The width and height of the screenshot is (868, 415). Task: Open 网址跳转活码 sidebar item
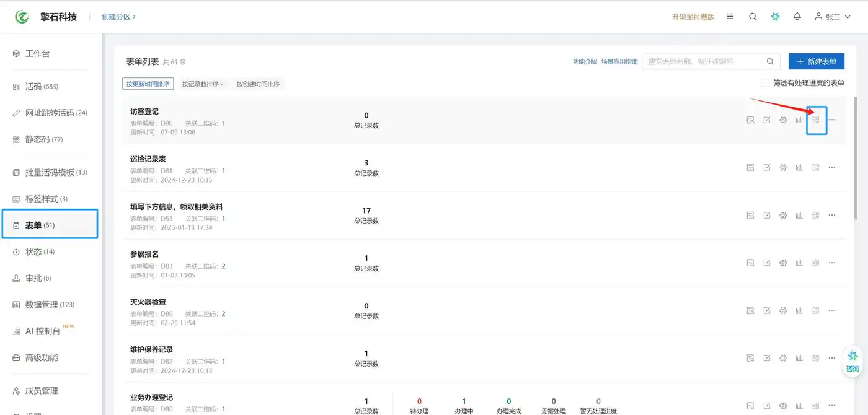click(x=50, y=113)
